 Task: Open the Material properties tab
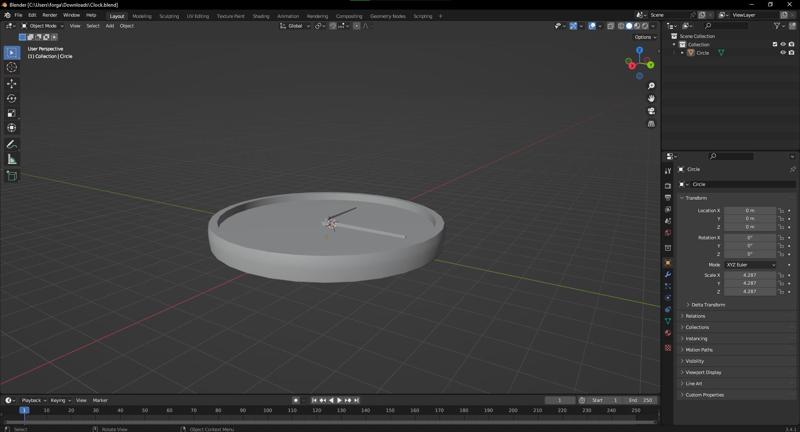pyautogui.click(x=668, y=333)
